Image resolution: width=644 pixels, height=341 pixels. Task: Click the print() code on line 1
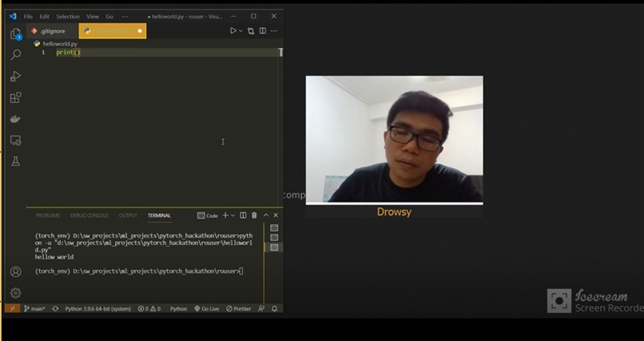pyautogui.click(x=68, y=52)
